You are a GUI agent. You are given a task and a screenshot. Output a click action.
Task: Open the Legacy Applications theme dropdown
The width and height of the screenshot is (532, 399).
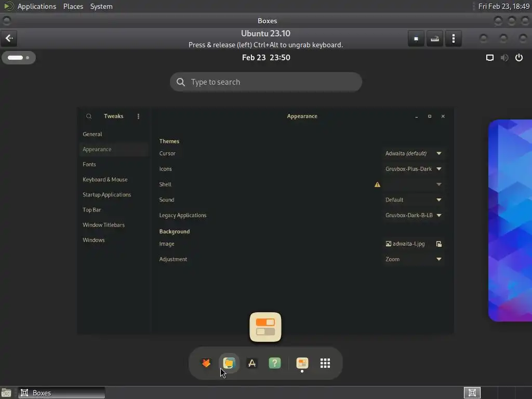coord(413,215)
